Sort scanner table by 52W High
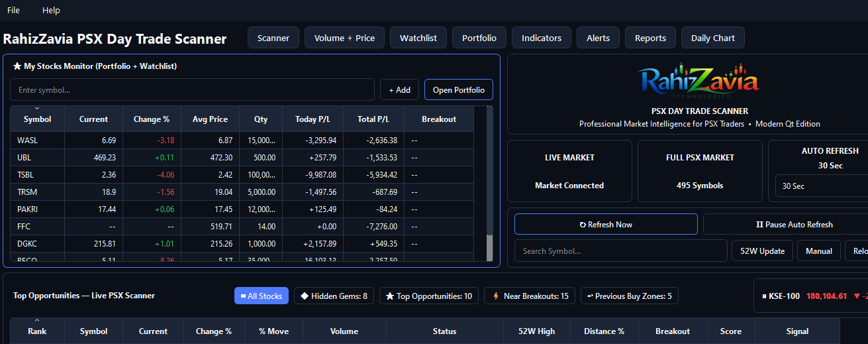Viewport: 868px width, 344px height. coord(538,331)
